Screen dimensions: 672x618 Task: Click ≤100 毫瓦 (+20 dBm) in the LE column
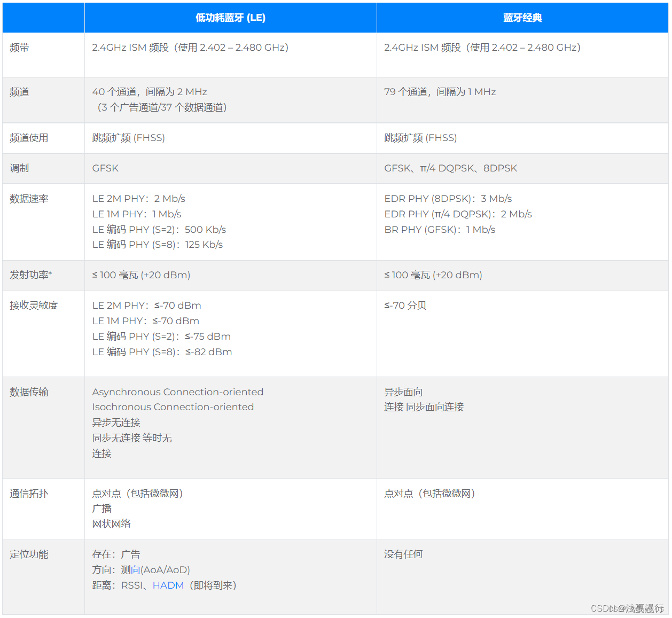click(x=141, y=275)
